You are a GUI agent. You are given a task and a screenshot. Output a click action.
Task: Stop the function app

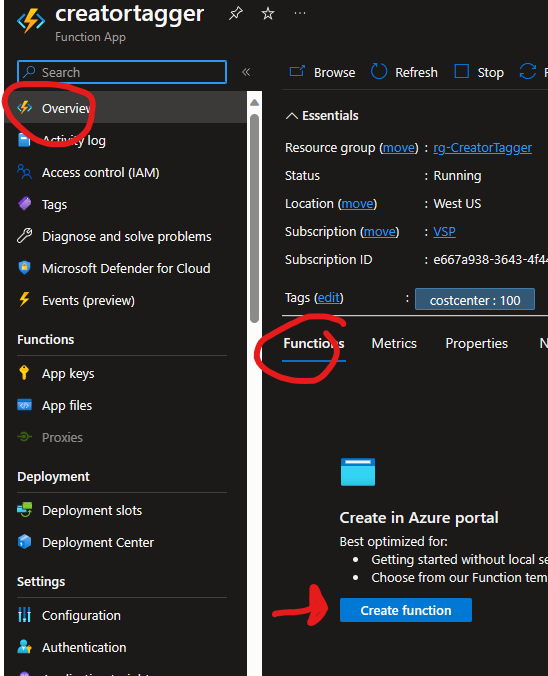pos(479,72)
